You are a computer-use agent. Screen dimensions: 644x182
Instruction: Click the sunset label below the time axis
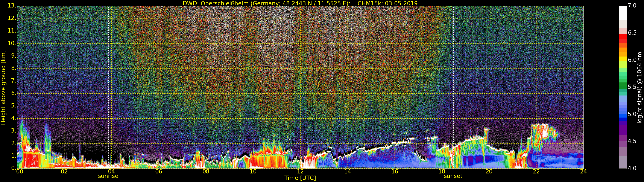click(453, 176)
